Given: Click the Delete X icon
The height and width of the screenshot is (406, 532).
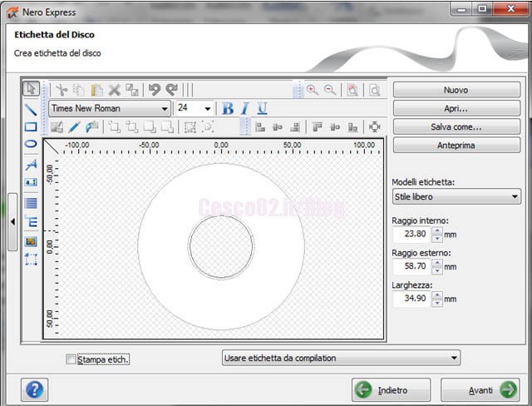Looking at the screenshot, I should tap(115, 91).
